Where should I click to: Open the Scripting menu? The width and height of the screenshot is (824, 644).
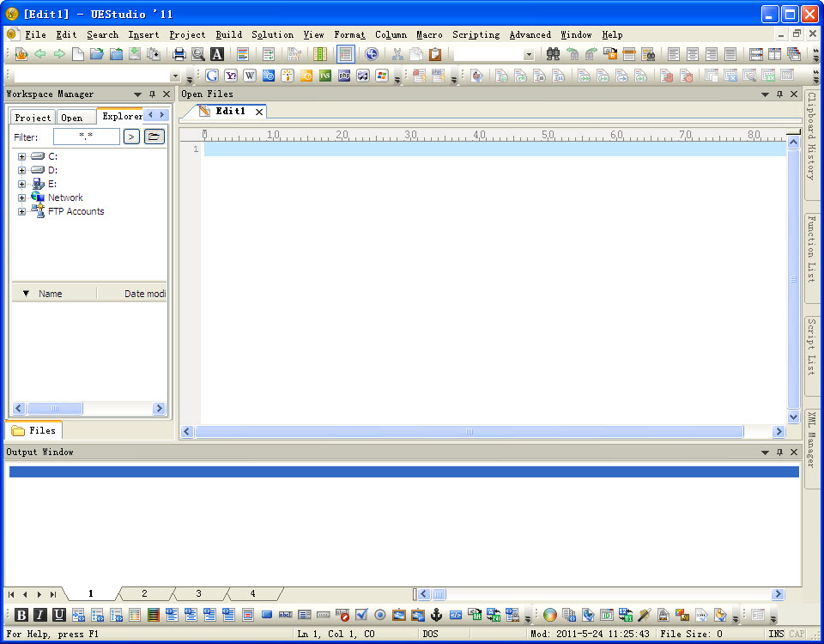coord(476,34)
